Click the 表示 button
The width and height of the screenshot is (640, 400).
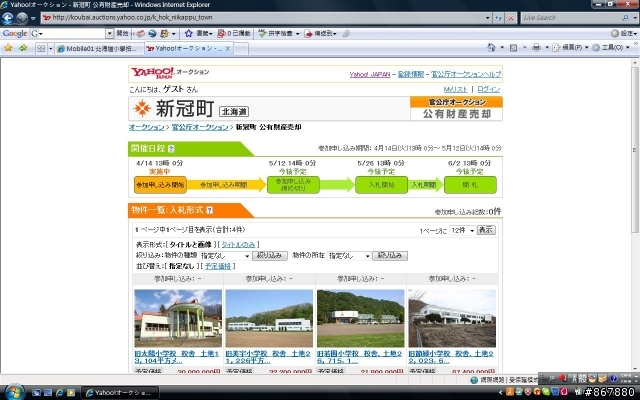coord(486,230)
